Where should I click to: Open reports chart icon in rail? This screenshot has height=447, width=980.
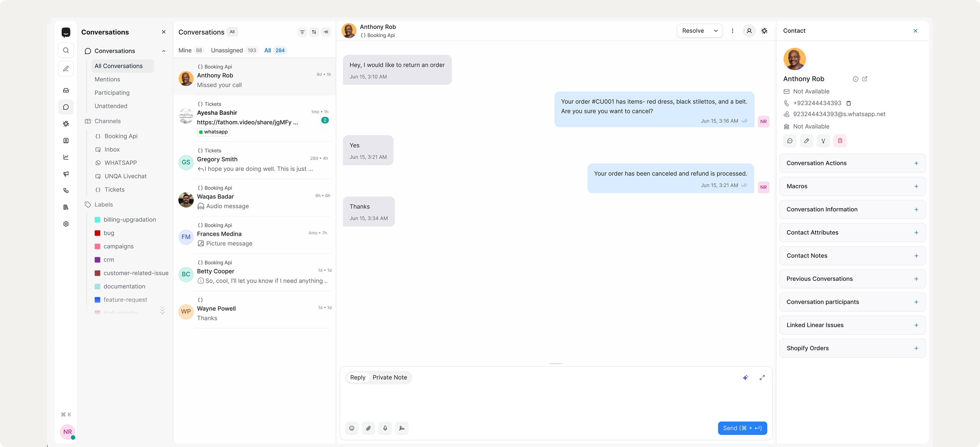(66, 157)
